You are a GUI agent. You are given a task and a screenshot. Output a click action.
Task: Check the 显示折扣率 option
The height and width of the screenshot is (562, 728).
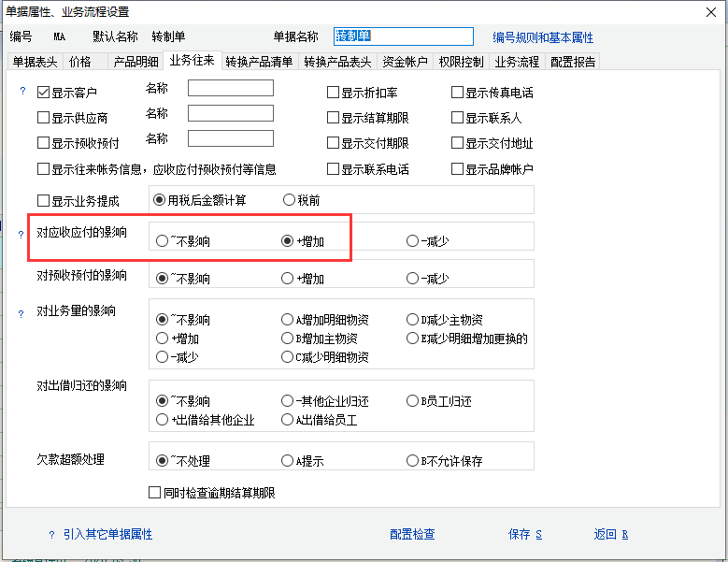click(x=333, y=93)
